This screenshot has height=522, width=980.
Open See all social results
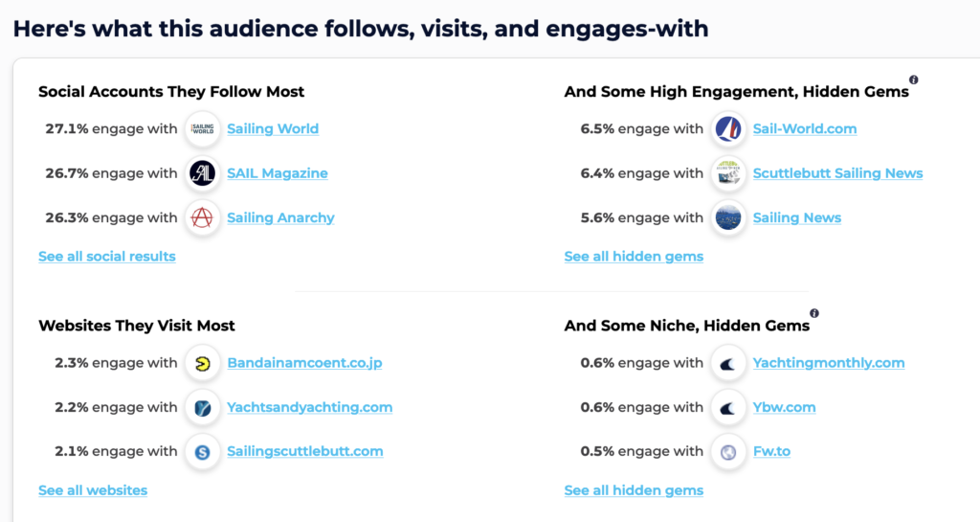coord(107,257)
